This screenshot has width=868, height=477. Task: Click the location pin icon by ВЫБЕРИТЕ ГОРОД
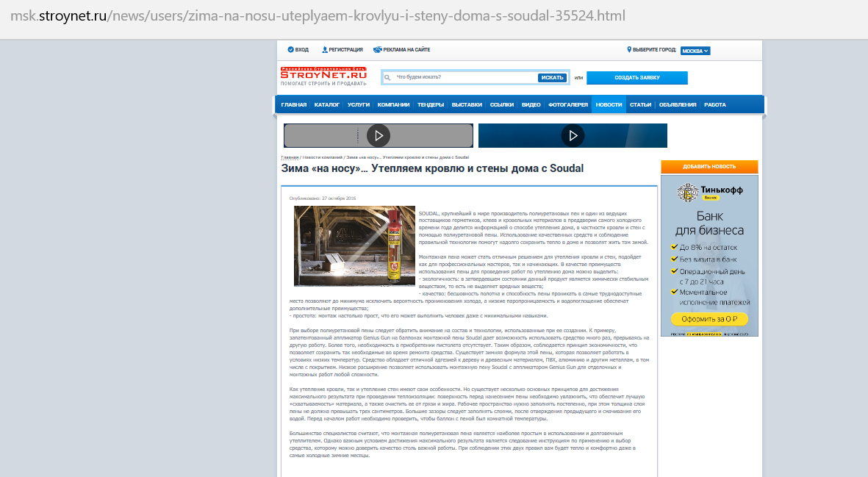click(629, 50)
